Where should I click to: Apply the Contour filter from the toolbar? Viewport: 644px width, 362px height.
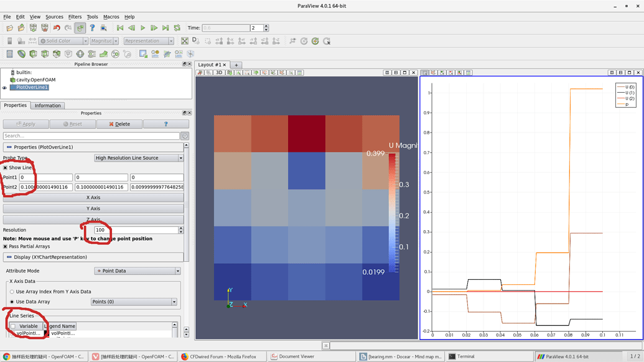click(x=21, y=53)
